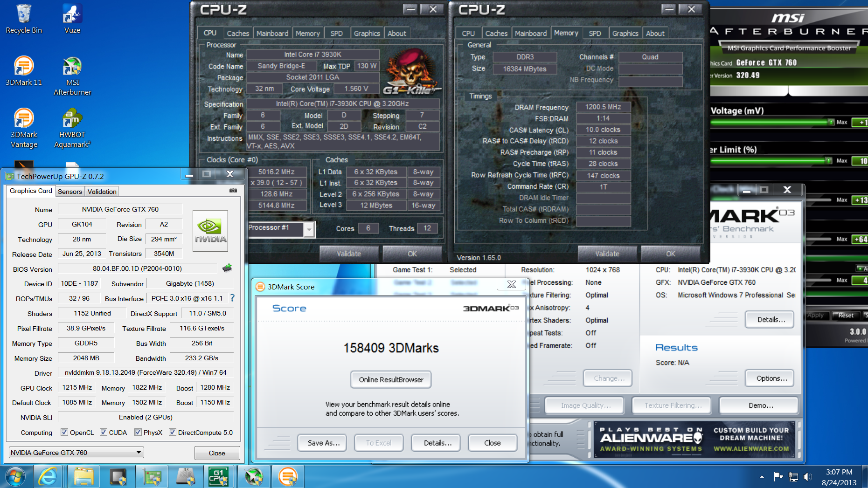Click the NVIDIA logo in GPU-Z

pyautogui.click(x=210, y=231)
